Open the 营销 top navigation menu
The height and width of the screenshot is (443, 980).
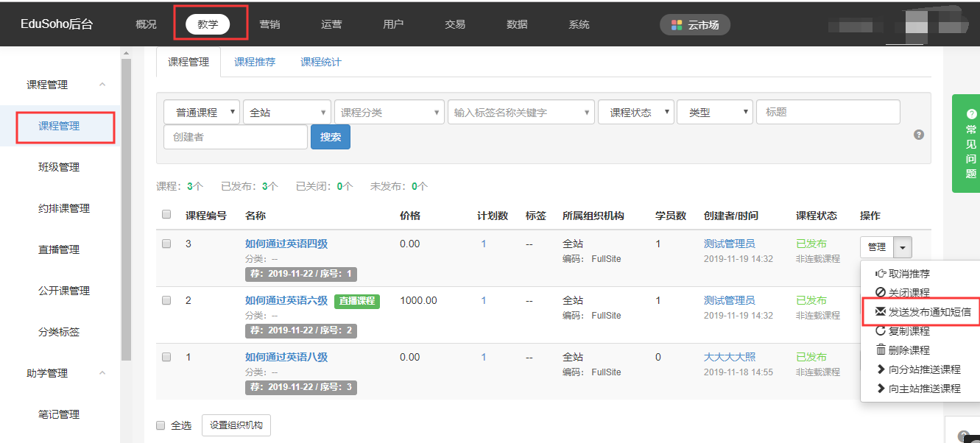[269, 24]
